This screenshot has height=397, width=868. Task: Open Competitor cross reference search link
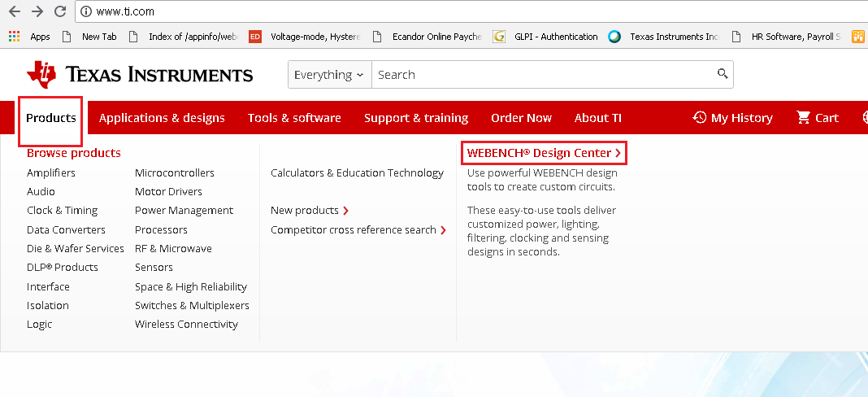click(358, 229)
